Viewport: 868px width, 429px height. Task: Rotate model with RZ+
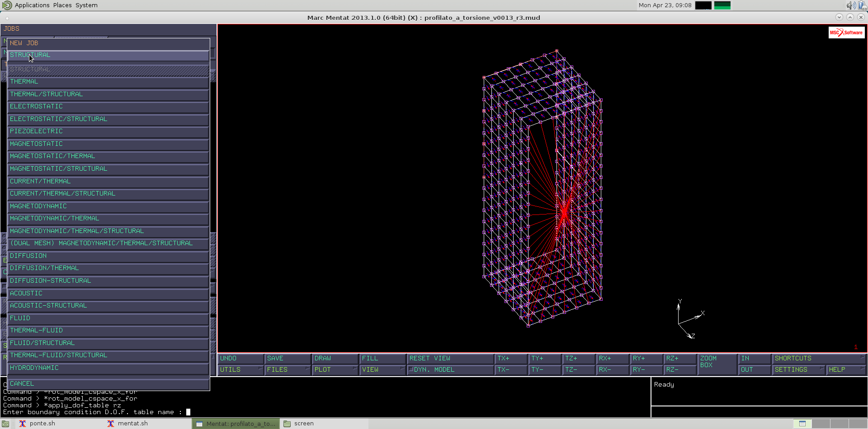tap(680, 359)
